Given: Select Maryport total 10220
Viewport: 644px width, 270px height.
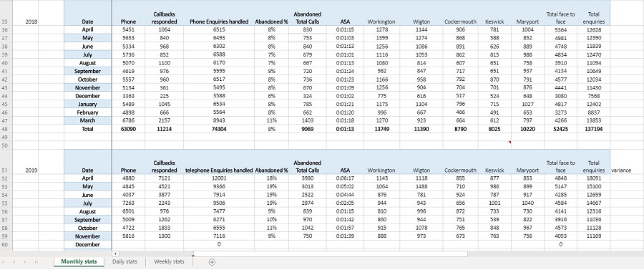Looking at the screenshot, I should click(527, 129).
